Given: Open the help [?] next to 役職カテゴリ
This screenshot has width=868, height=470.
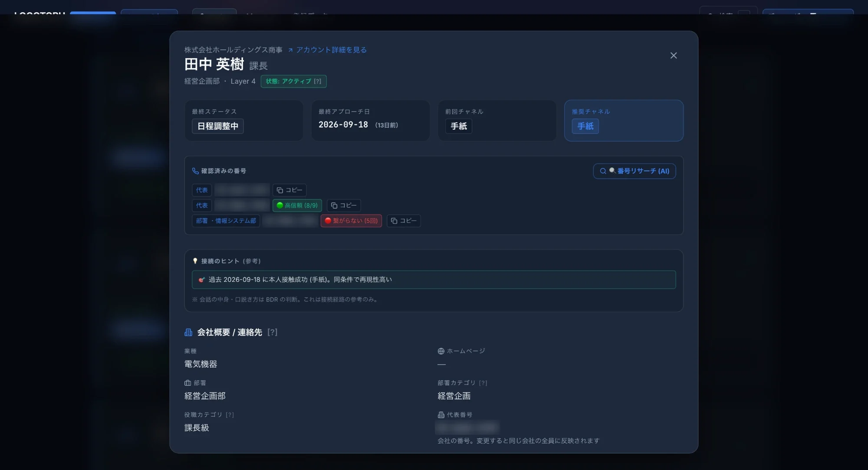Looking at the screenshot, I should click(x=230, y=415).
